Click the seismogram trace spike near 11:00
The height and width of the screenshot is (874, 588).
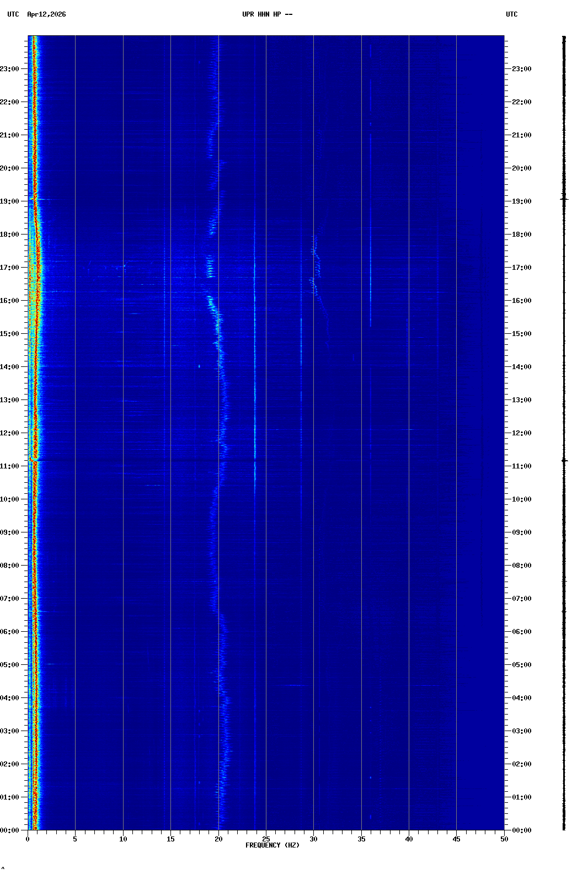click(564, 460)
